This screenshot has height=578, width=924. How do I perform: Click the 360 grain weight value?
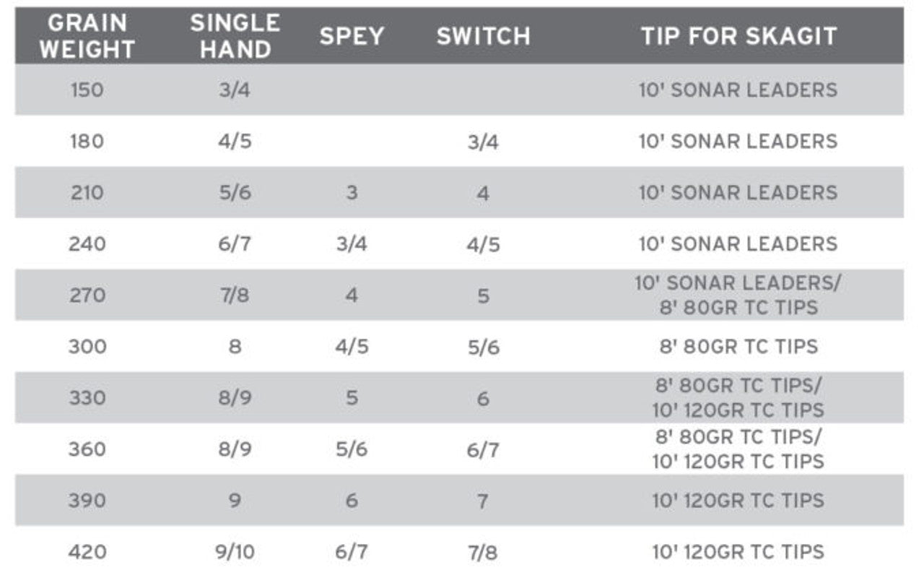pos(87,449)
